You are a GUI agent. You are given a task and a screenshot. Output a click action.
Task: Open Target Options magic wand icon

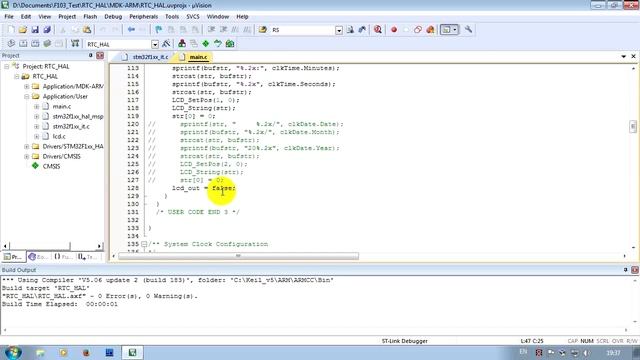tap(166, 44)
